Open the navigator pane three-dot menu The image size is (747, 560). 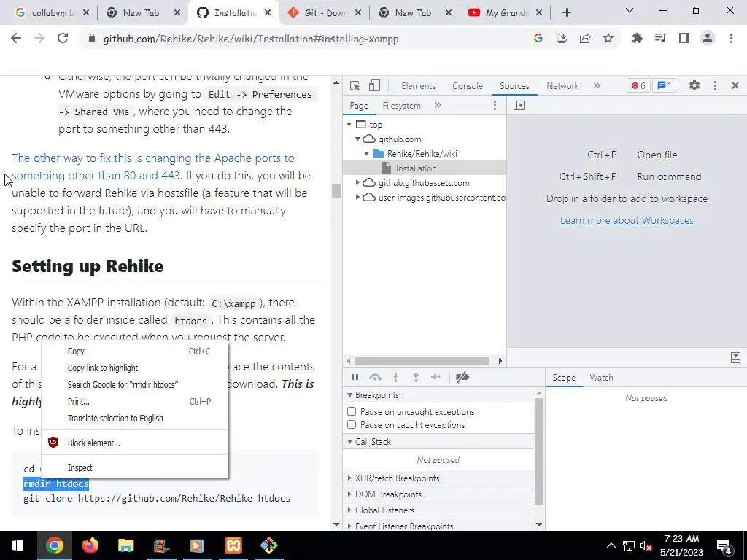[x=495, y=106]
